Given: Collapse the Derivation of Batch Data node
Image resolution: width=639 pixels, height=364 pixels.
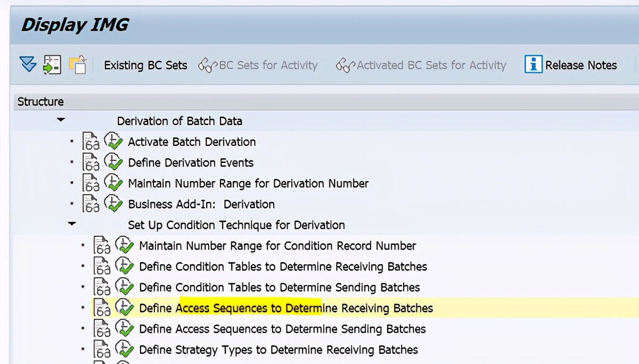Looking at the screenshot, I should click(61, 119).
